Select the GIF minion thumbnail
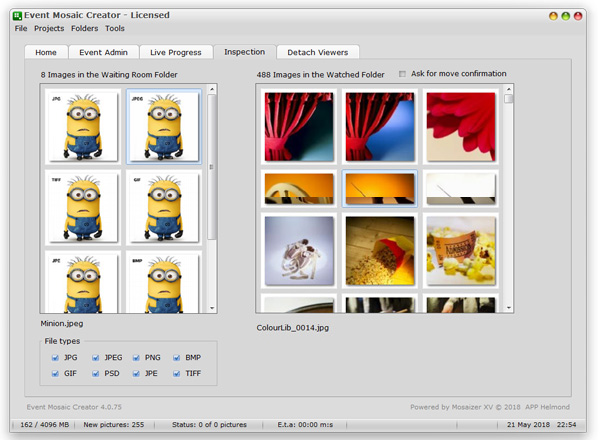Screen dimensions: 600x440 click(164, 207)
